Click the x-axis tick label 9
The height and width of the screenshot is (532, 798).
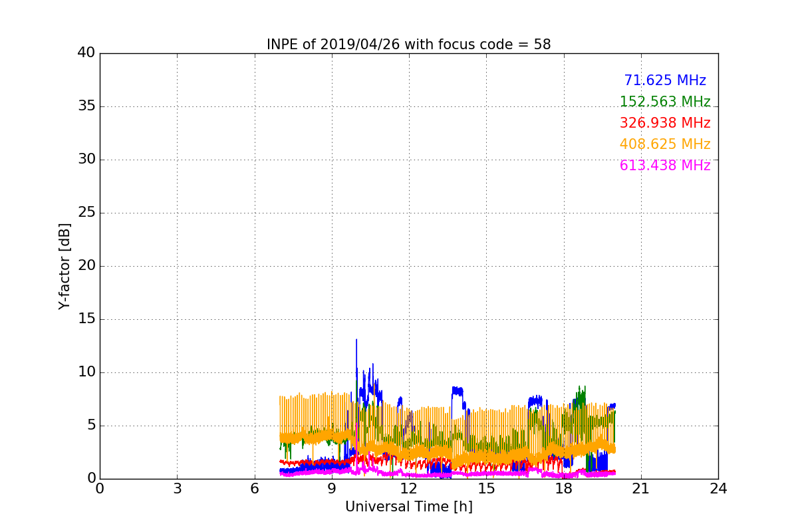coord(332,488)
